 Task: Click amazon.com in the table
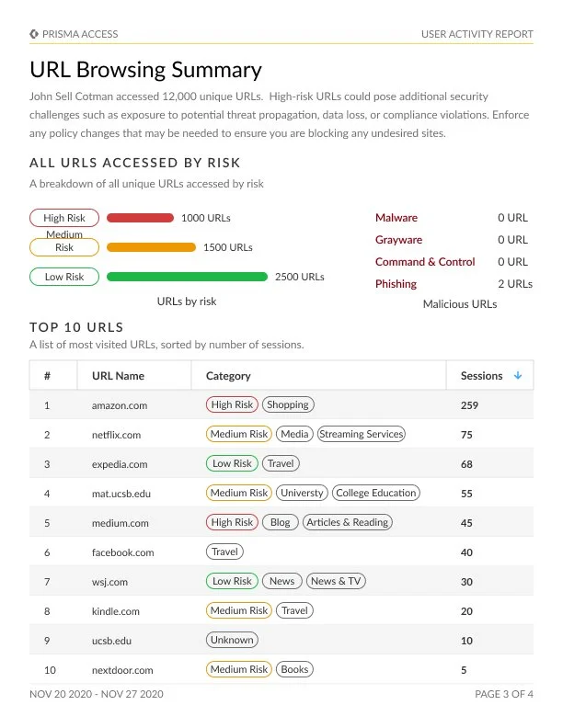(120, 405)
